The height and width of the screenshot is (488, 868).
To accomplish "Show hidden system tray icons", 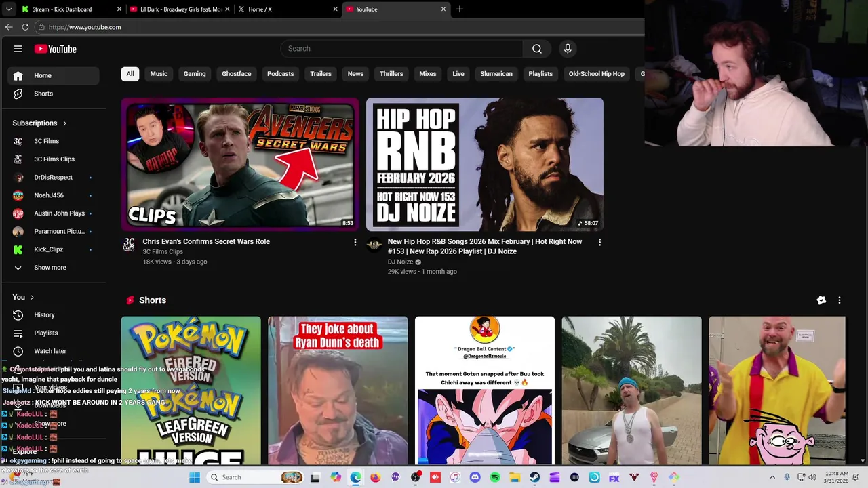I will (x=772, y=477).
